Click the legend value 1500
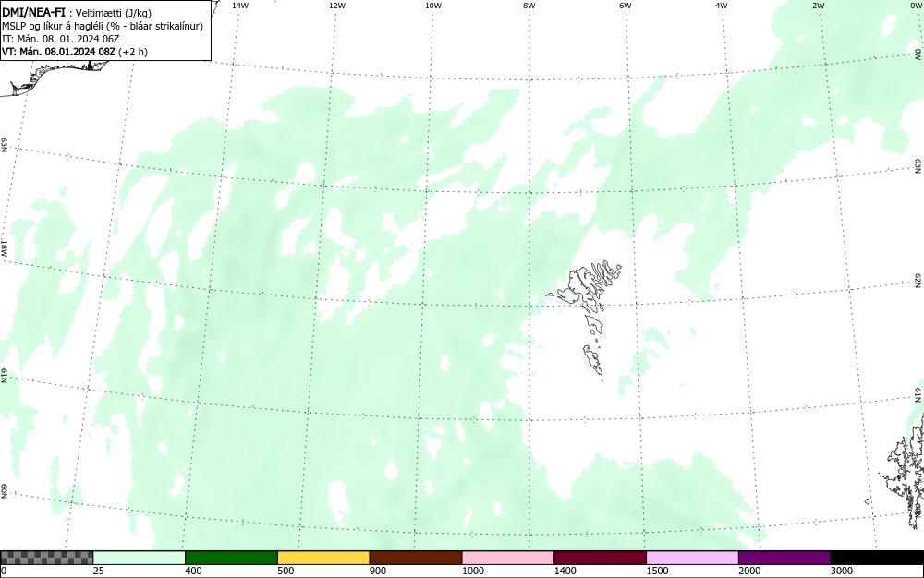 pos(657,571)
